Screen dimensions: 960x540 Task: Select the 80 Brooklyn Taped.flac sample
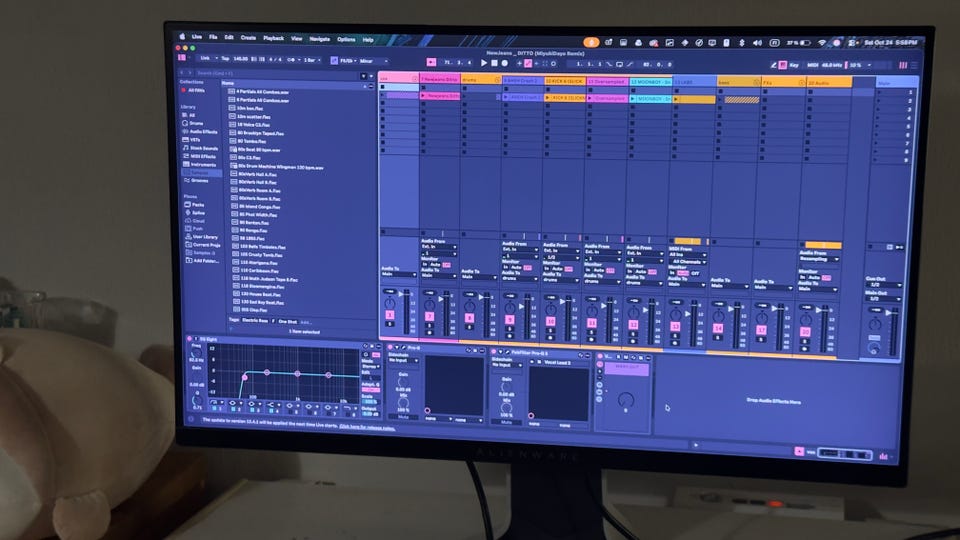click(x=260, y=133)
